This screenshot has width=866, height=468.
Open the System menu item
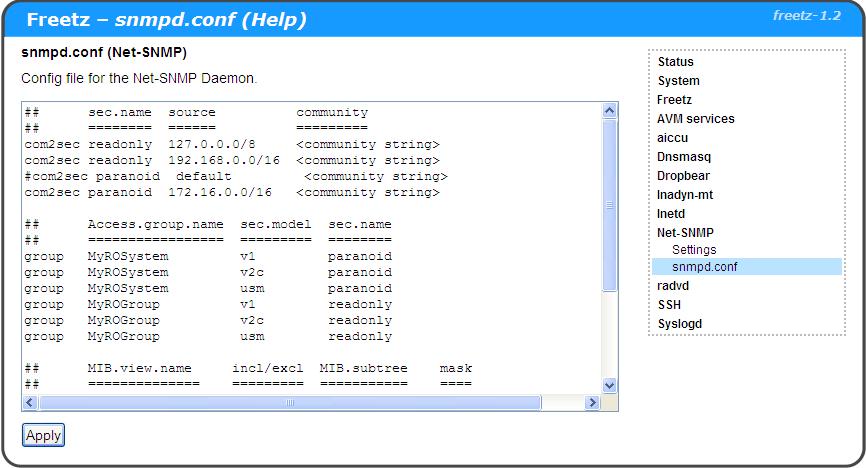coord(679,81)
